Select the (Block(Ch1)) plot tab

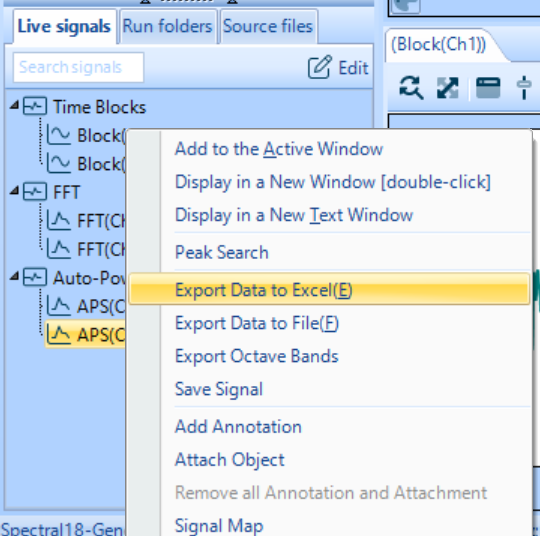point(438,45)
